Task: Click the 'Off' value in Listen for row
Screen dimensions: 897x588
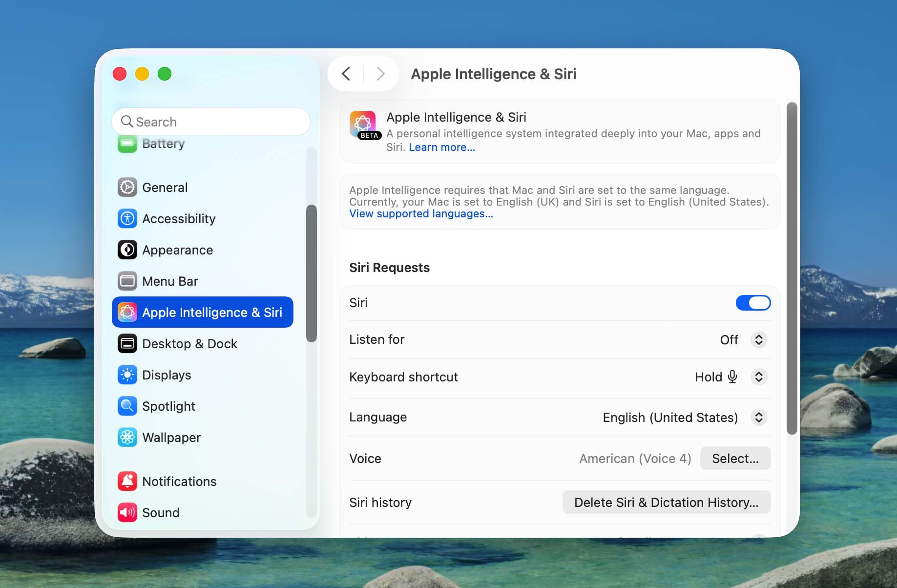Action: (729, 340)
